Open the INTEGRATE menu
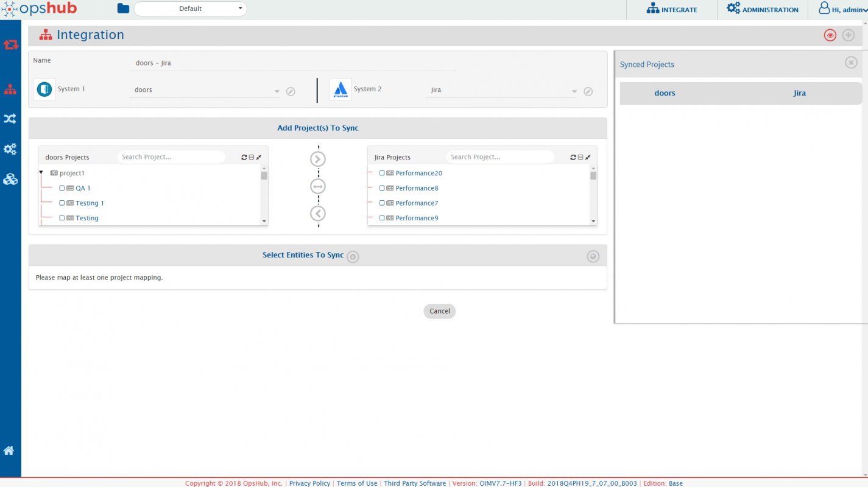 pyautogui.click(x=671, y=9)
